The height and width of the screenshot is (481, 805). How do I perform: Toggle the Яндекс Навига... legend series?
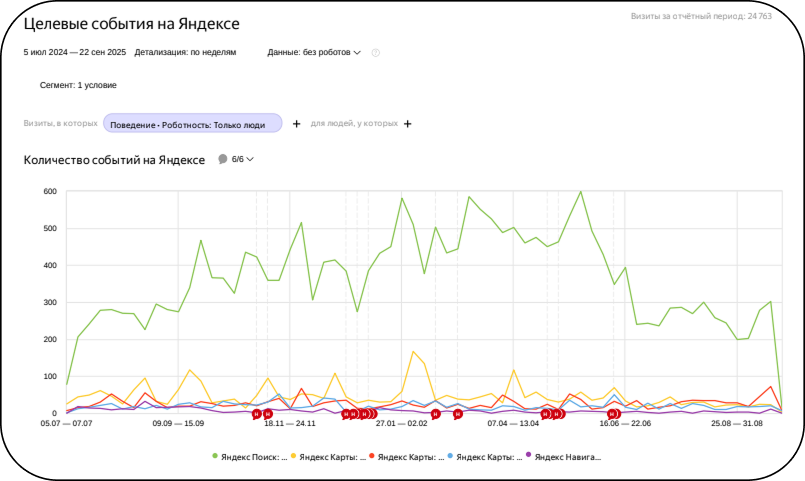pyautogui.click(x=563, y=457)
